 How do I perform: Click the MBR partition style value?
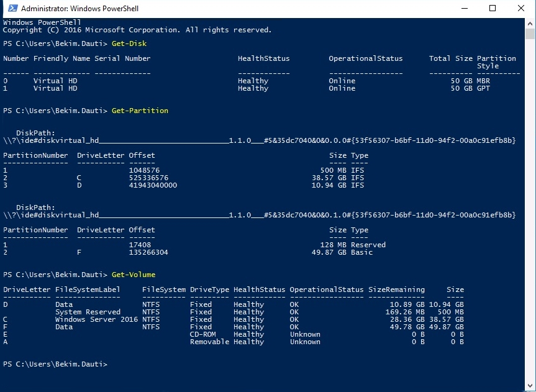pyautogui.click(x=483, y=81)
